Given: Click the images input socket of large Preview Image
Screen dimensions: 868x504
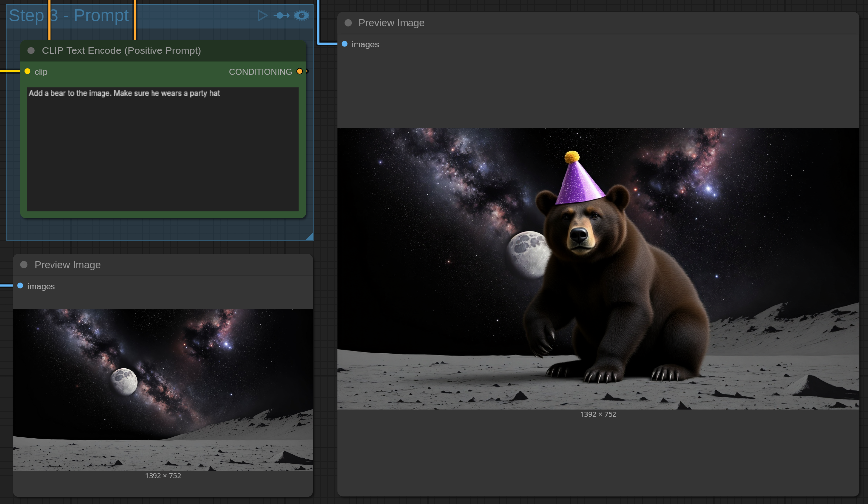Looking at the screenshot, I should pyautogui.click(x=345, y=44).
